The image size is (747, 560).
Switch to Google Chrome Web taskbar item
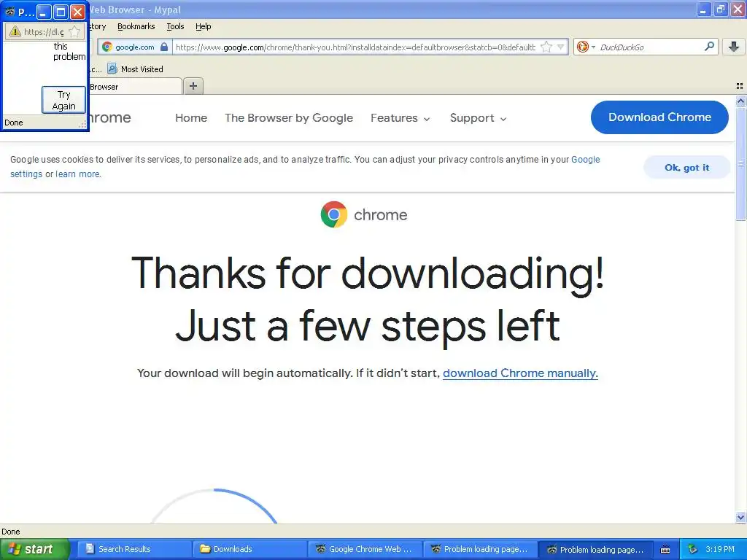pyautogui.click(x=365, y=549)
